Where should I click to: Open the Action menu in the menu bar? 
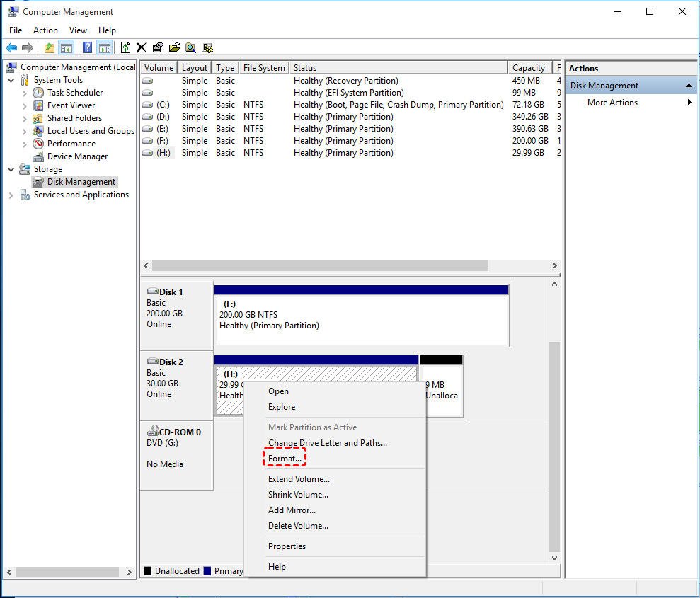(45, 30)
